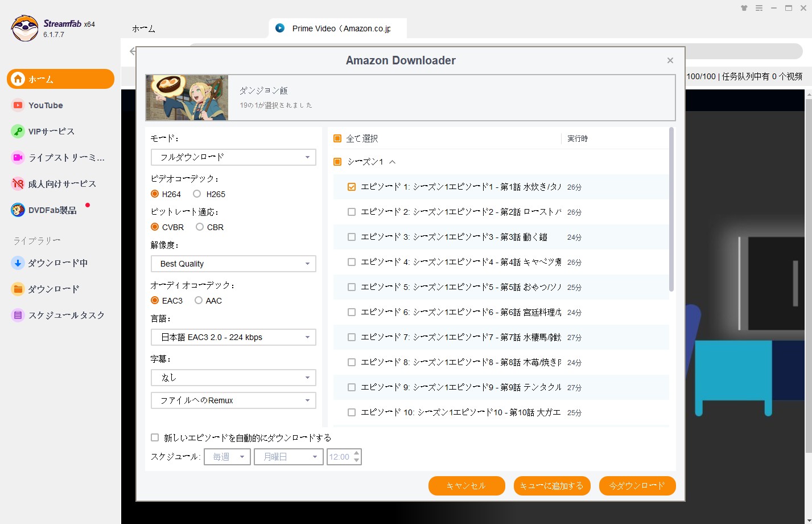Decrease schedule time with down arrow
This screenshot has width=812, height=524.
(357, 460)
